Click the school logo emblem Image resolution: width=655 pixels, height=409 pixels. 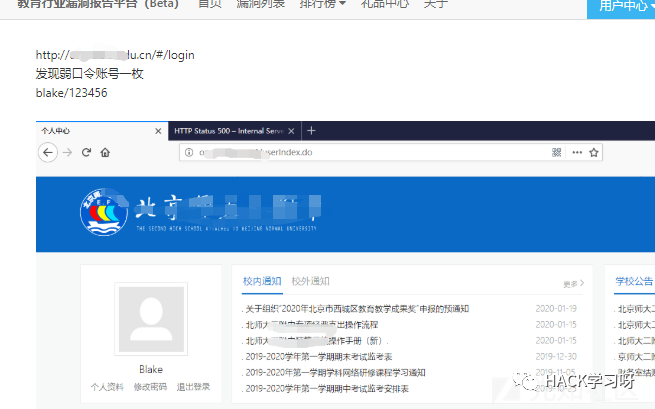104,212
